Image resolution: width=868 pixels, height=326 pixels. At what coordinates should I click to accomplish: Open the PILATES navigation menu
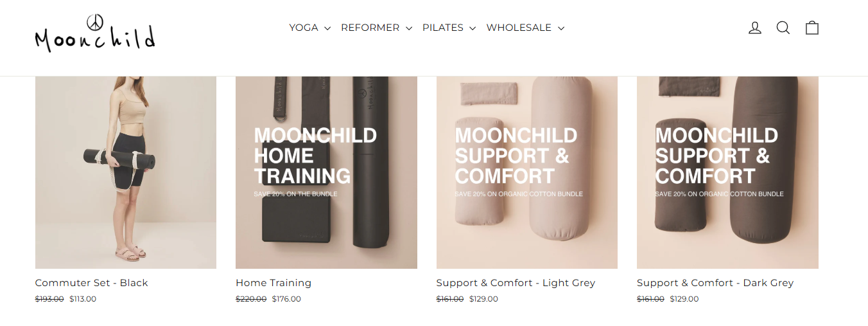coord(443,28)
